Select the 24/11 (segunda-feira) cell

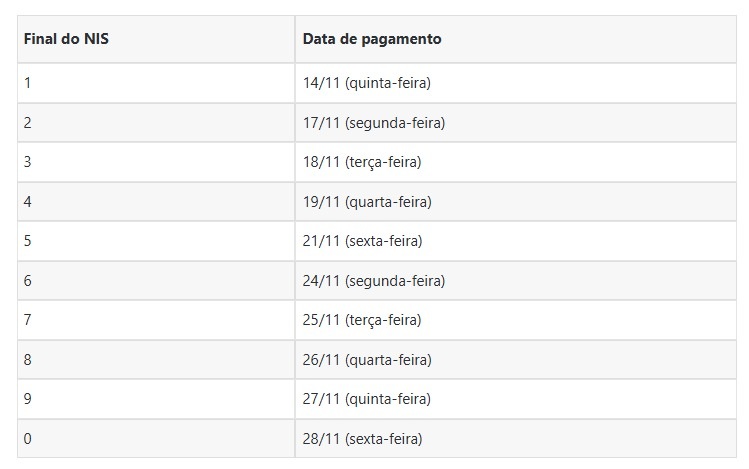(x=374, y=281)
